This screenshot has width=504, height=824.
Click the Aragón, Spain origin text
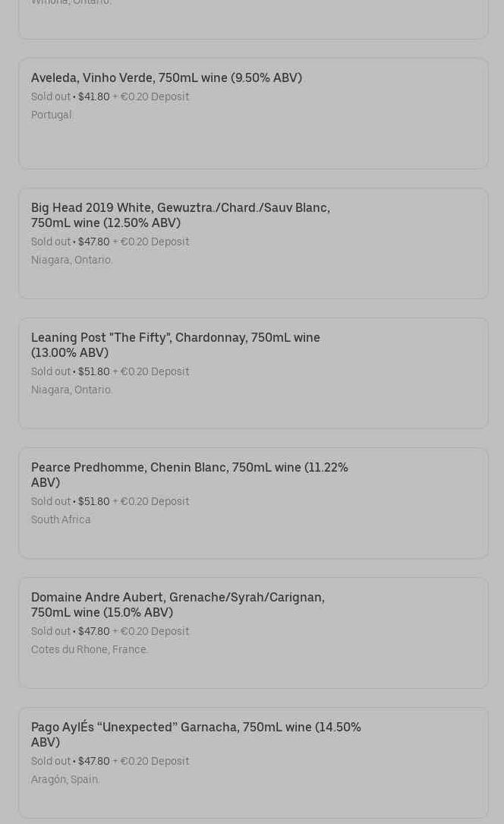coord(65,779)
